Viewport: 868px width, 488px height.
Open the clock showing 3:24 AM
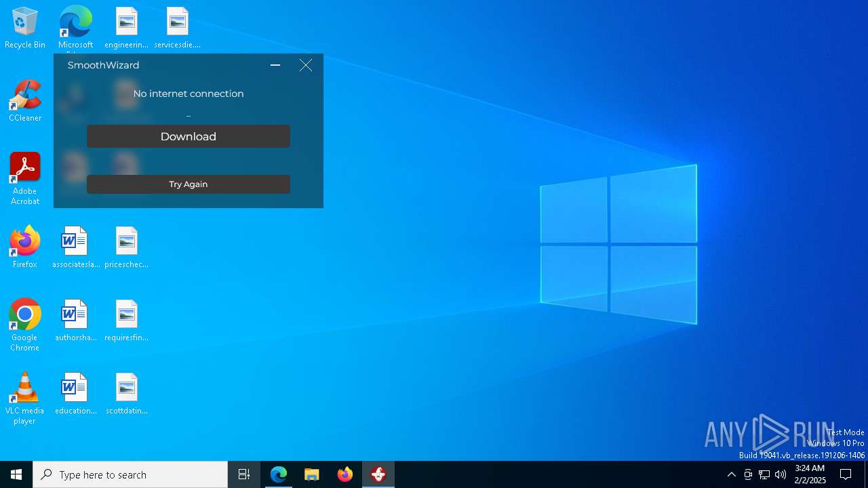pos(810,474)
